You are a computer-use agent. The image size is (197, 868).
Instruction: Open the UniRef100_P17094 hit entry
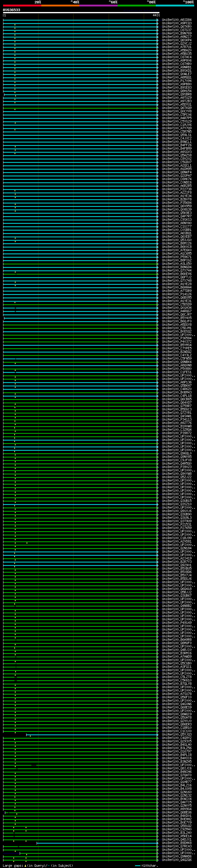[x=176, y=81]
